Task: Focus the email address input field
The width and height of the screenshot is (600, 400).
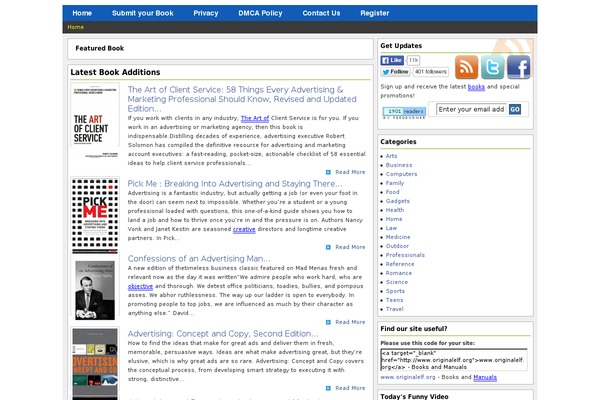Action: point(471,109)
